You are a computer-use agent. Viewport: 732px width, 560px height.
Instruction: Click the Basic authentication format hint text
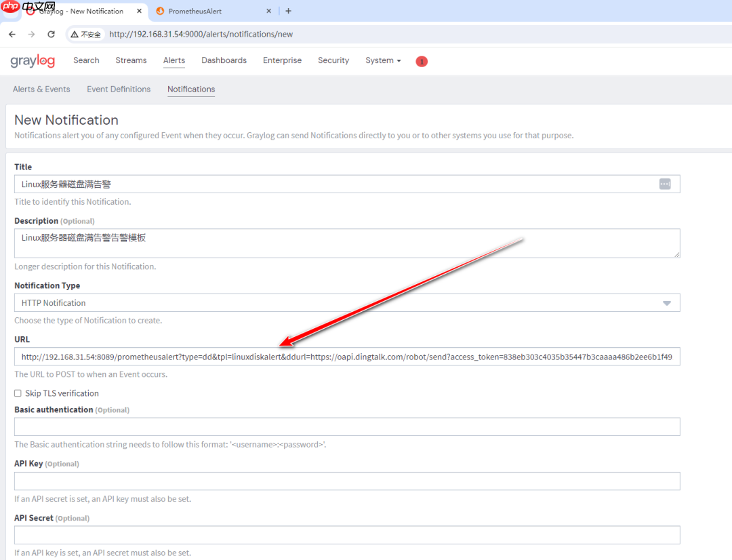click(170, 445)
